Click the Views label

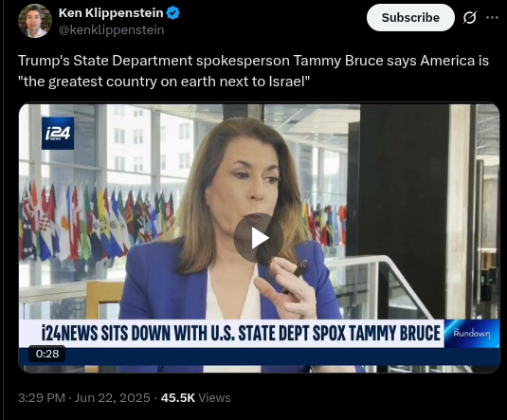pos(214,397)
